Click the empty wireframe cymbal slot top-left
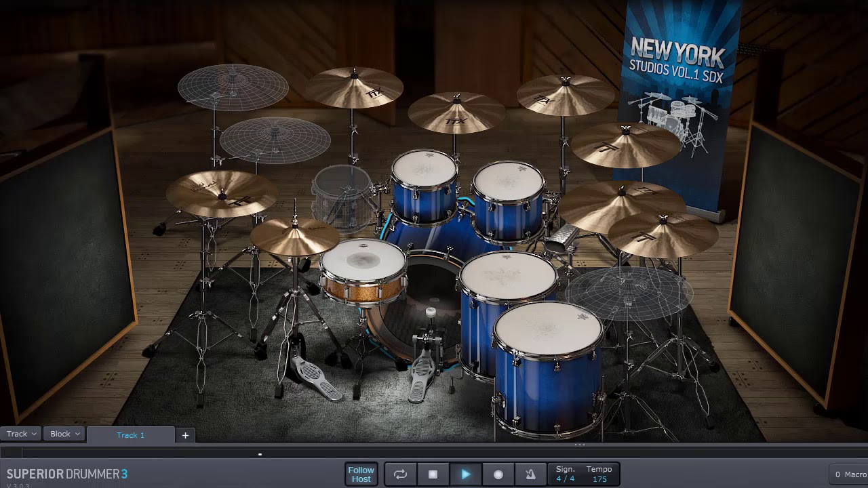 pos(233,87)
